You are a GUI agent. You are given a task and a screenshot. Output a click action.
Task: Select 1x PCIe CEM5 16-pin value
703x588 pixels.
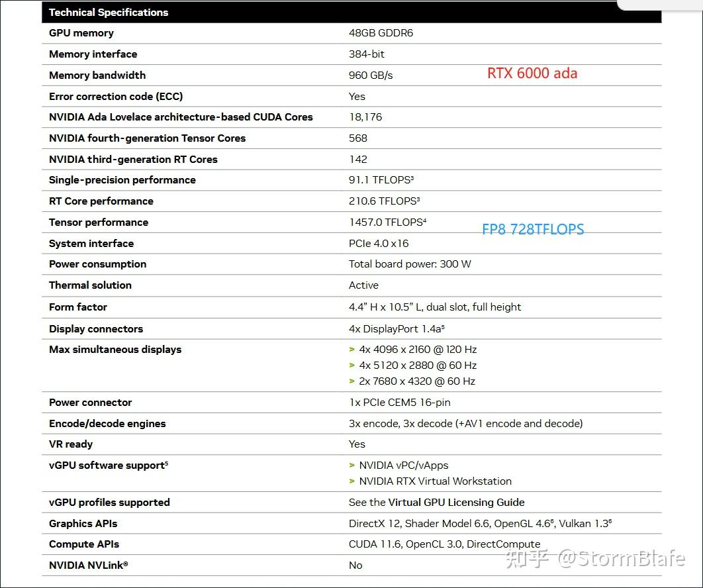[399, 403]
